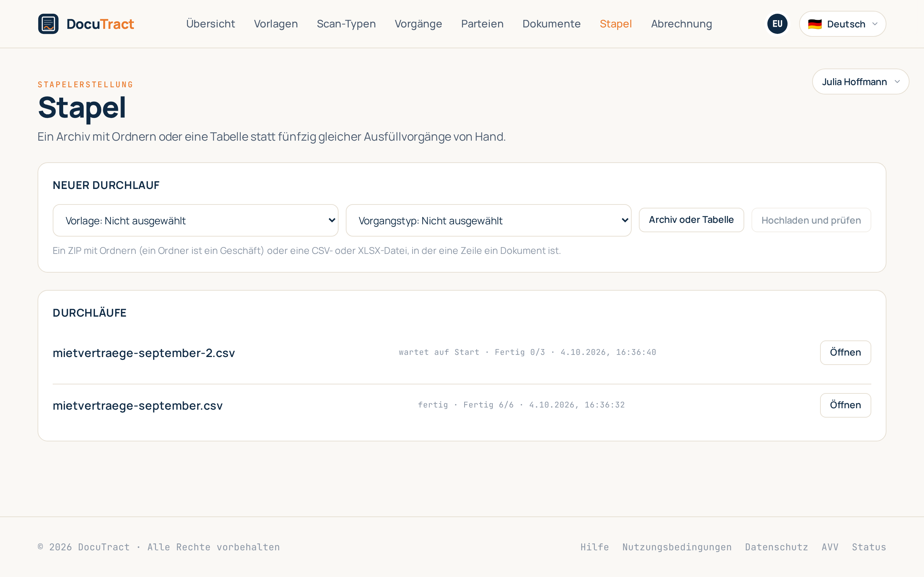Click the EU region badge

[777, 24]
